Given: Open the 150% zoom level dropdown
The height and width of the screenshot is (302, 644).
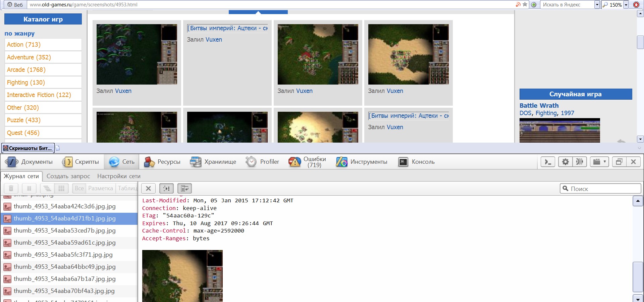Looking at the screenshot, I should pyautogui.click(x=626, y=5).
